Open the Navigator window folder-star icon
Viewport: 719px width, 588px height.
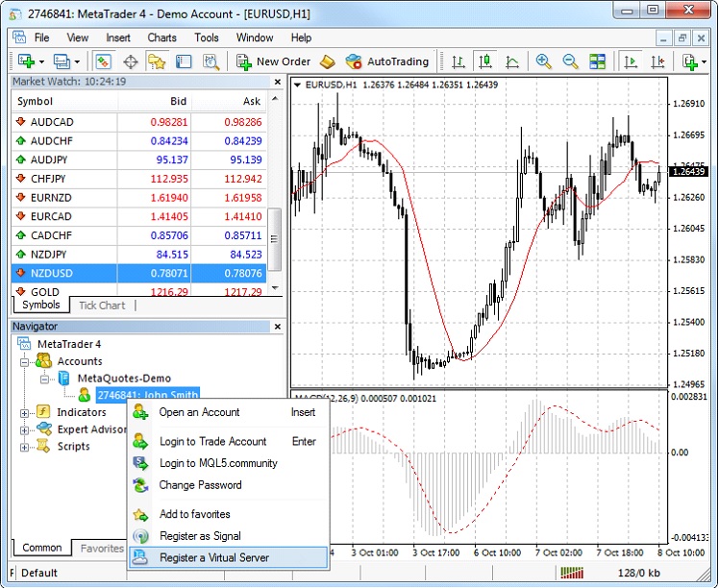point(157,61)
